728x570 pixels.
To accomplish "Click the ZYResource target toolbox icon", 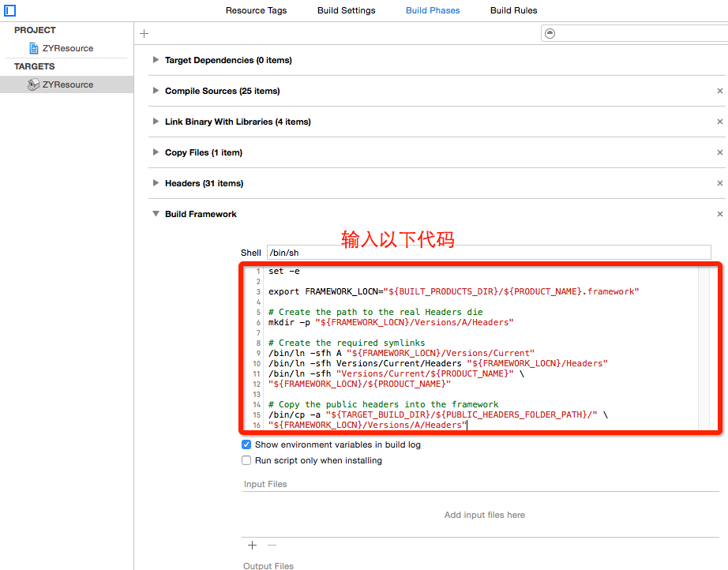I will point(33,84).
